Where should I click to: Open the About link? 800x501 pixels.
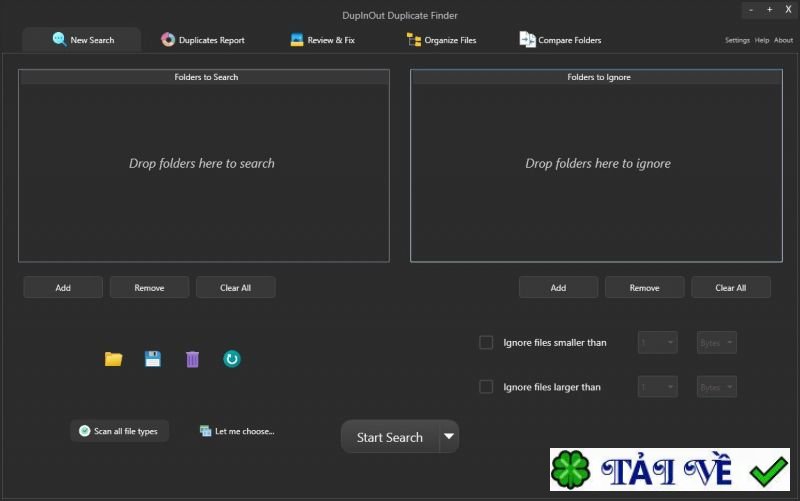click(783, 40)
